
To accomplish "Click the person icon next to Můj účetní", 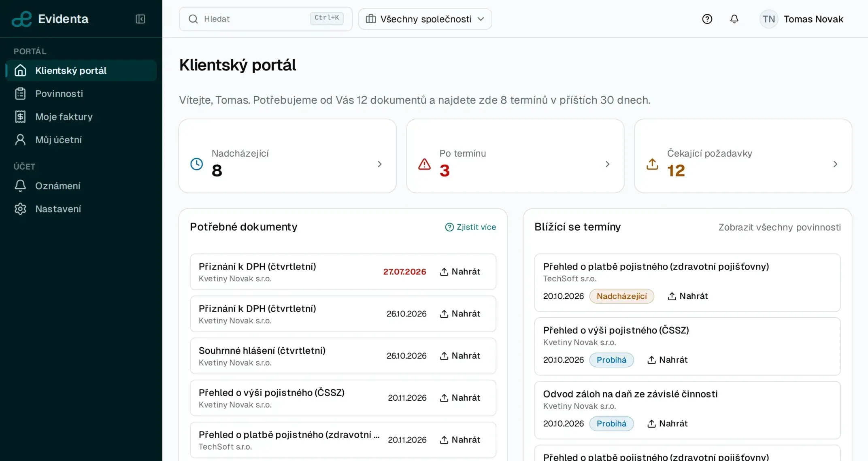I will pyautogui.click(x=20, y=140).
